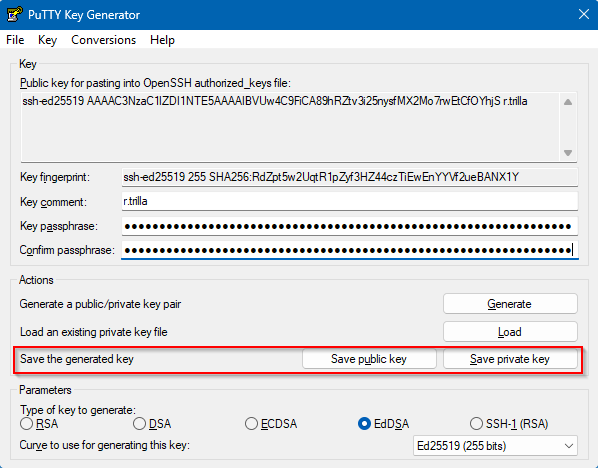
Task: Click into the public key text box
Action: [x=291, y=127]
